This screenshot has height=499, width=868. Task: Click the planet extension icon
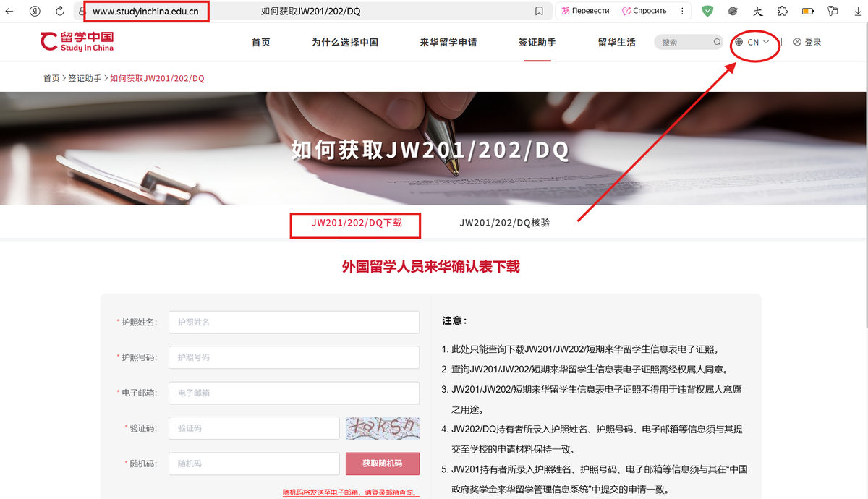click(733, 11)
